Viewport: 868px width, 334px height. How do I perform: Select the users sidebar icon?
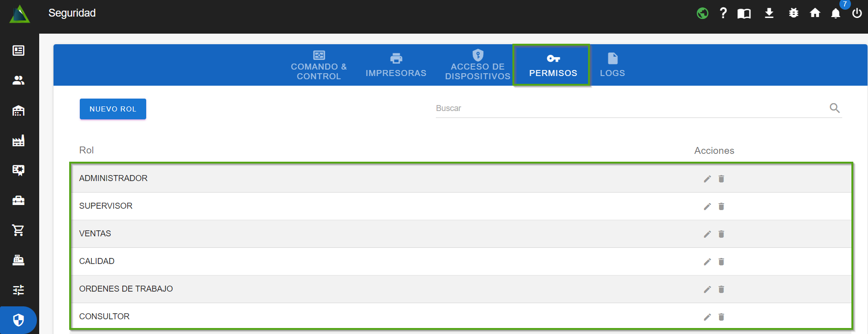tap(18, 80)
